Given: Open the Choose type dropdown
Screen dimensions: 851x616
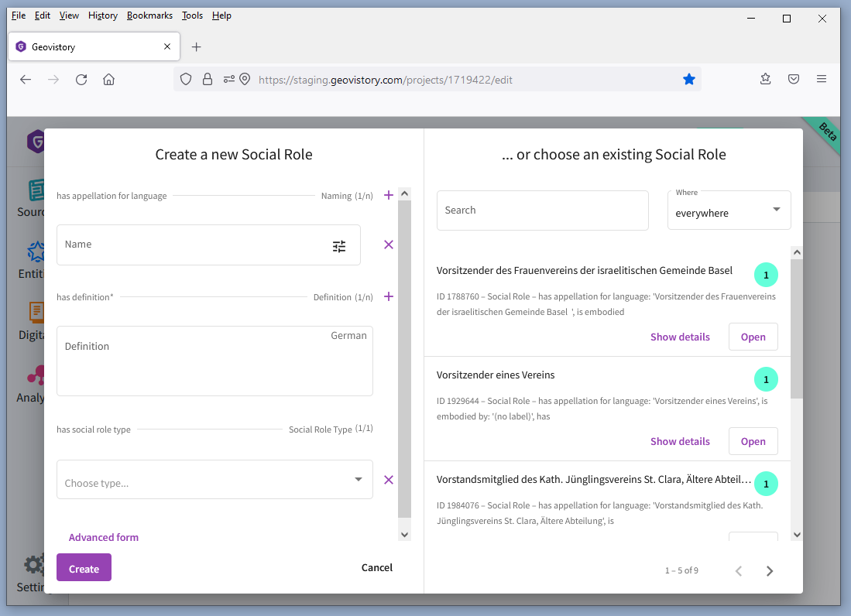Looking at the screenshot, I should coord(215,479).
